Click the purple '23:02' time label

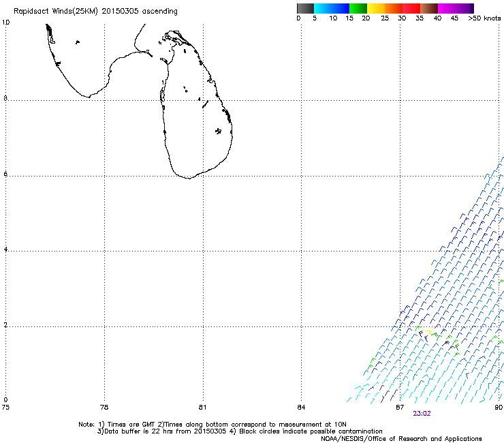pos(422,414)
